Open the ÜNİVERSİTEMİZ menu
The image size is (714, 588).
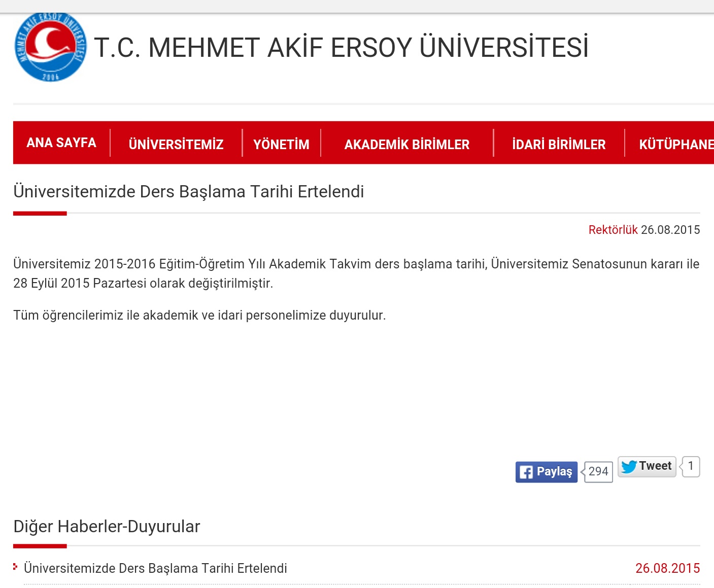pyautogui.click(x=176, y=145)
